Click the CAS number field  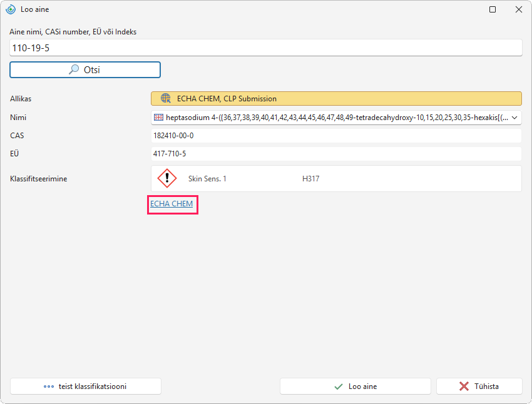coord(336,136)
